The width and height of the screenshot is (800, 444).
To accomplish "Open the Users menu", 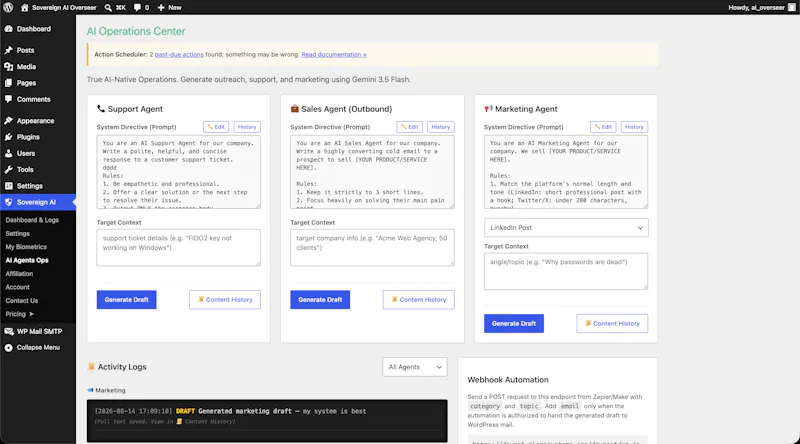I will coord(38,153).
